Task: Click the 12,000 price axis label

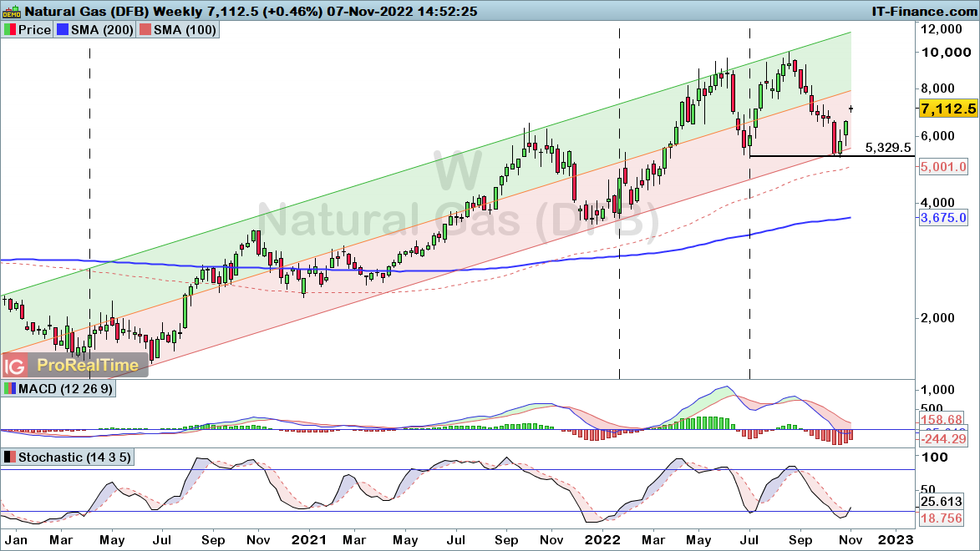Action: coord(942,28)
